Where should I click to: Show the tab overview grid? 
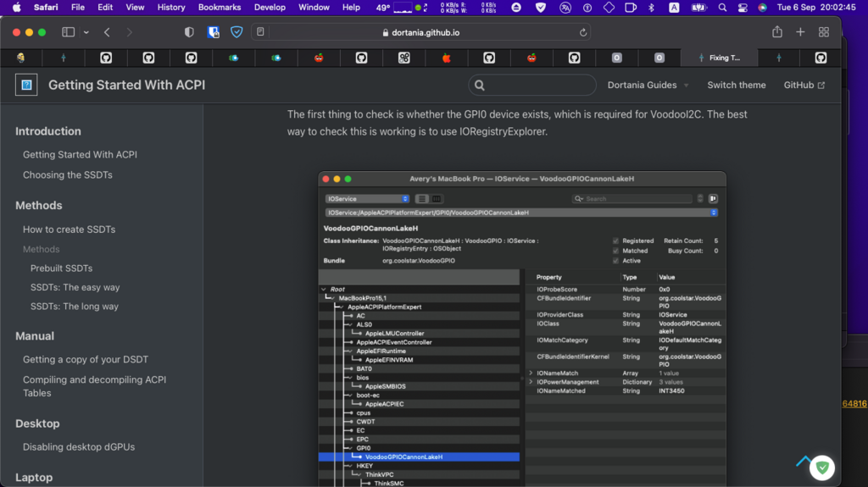tap(823, 32)
